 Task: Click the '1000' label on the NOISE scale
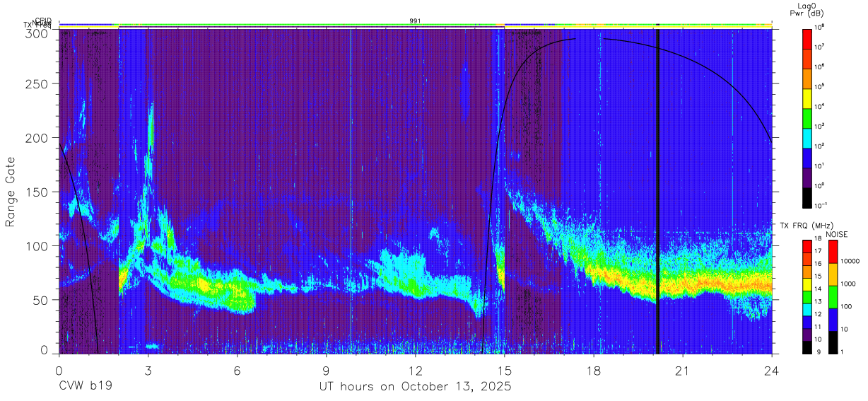pyautogui.click(x=849, y=283)
